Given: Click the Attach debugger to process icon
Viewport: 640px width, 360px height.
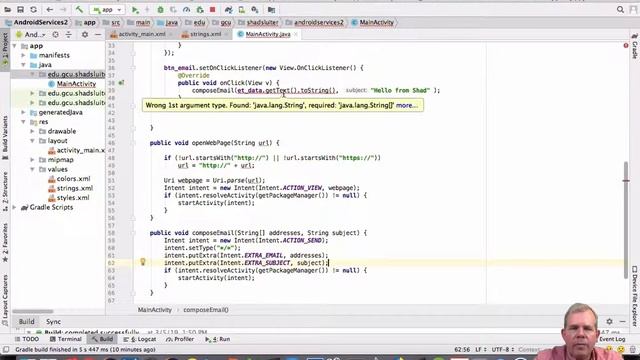Looking at the screenshot, I should tap(200, 9).
